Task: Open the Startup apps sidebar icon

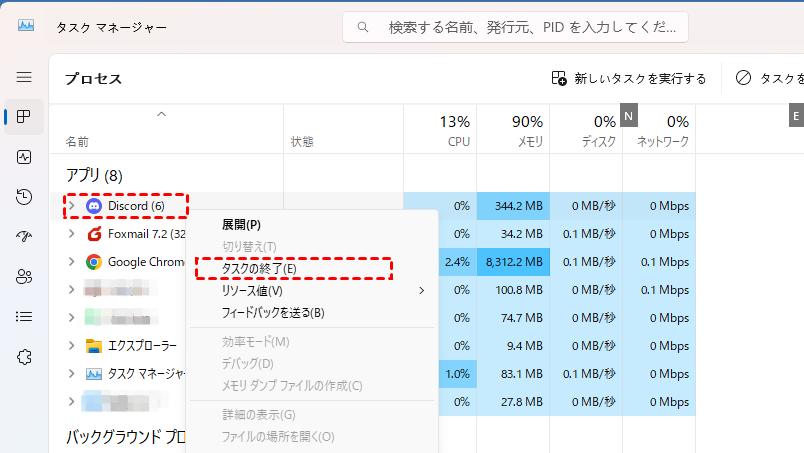Action: tap(24, 236)
